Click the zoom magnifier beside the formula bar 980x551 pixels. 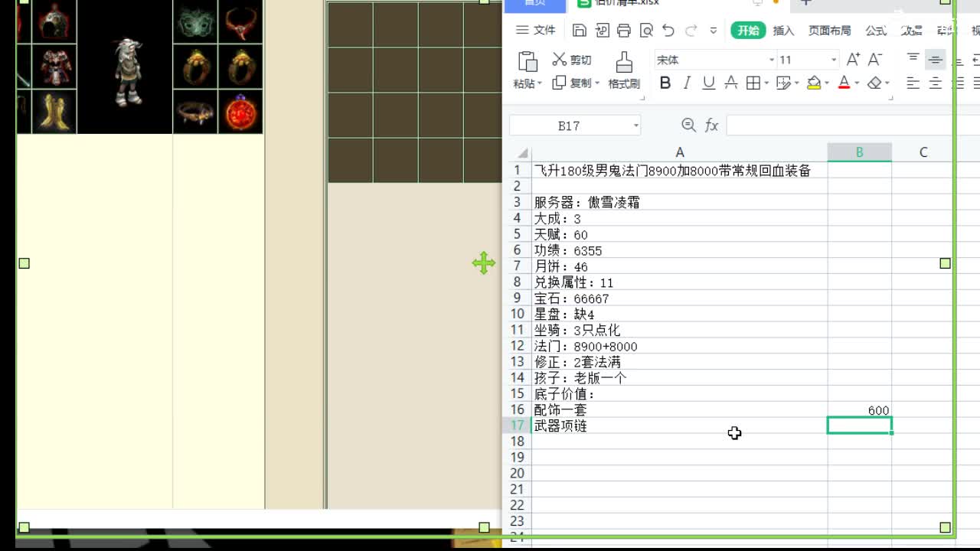point(688,126)
